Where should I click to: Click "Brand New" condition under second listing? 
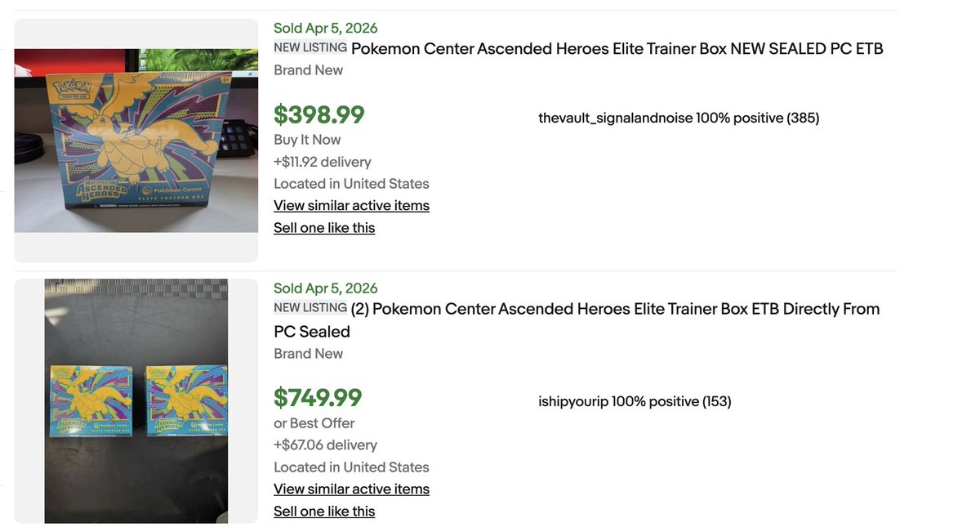(x=309, y=354)
